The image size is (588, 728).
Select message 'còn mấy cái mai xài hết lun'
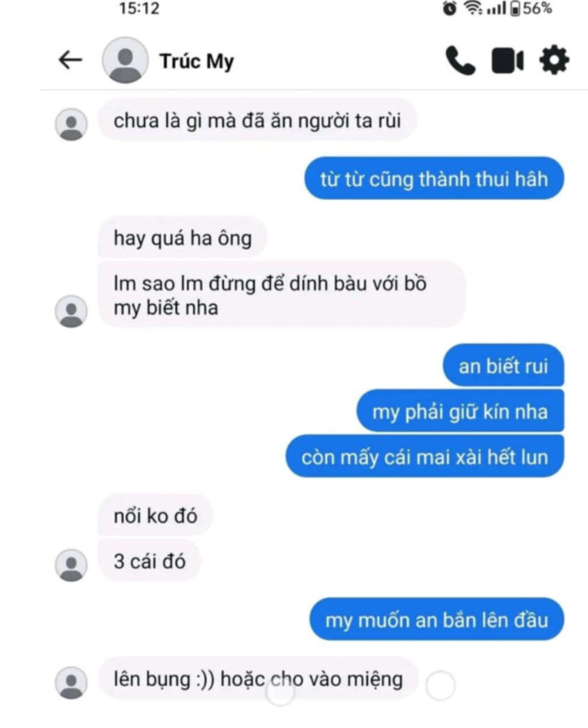[425, 456]
